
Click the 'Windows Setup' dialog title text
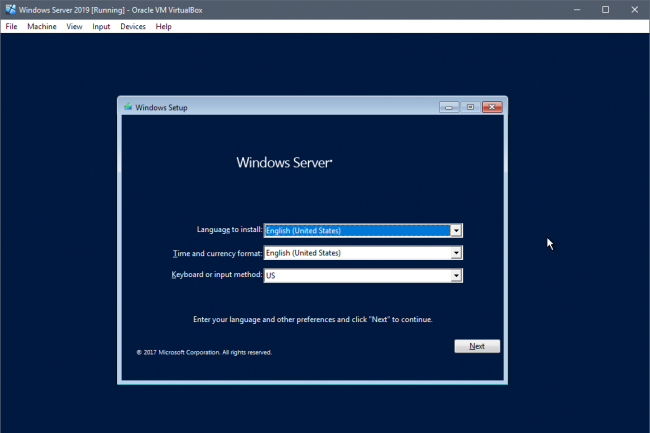161,108
